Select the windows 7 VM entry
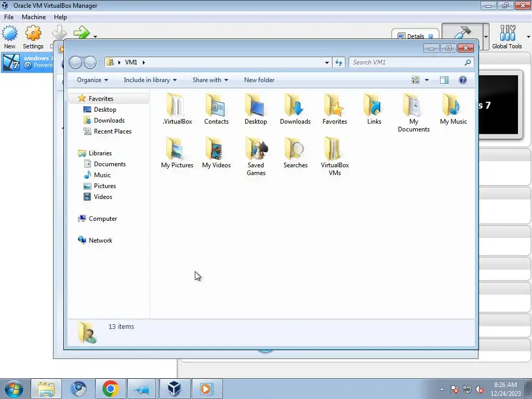 (27, 62)
